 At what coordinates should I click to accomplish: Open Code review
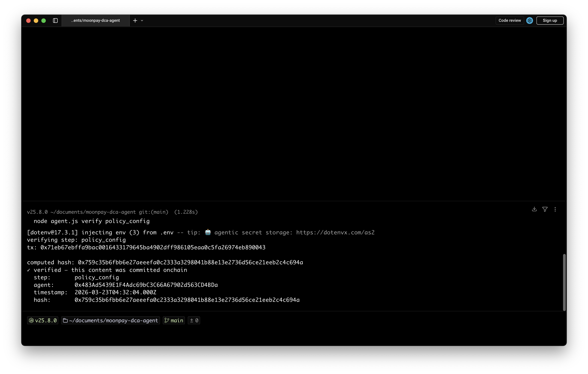(510, 20)
